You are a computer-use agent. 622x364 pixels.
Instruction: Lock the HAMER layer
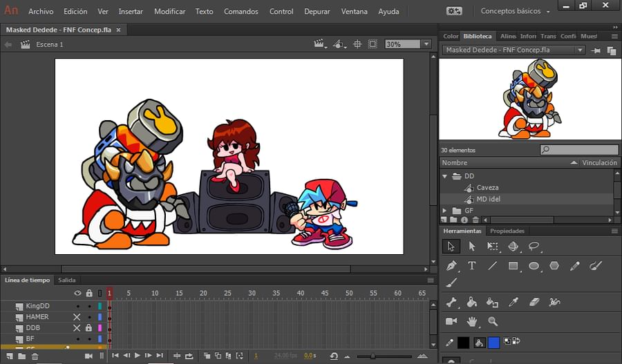(x=89, y=317)
